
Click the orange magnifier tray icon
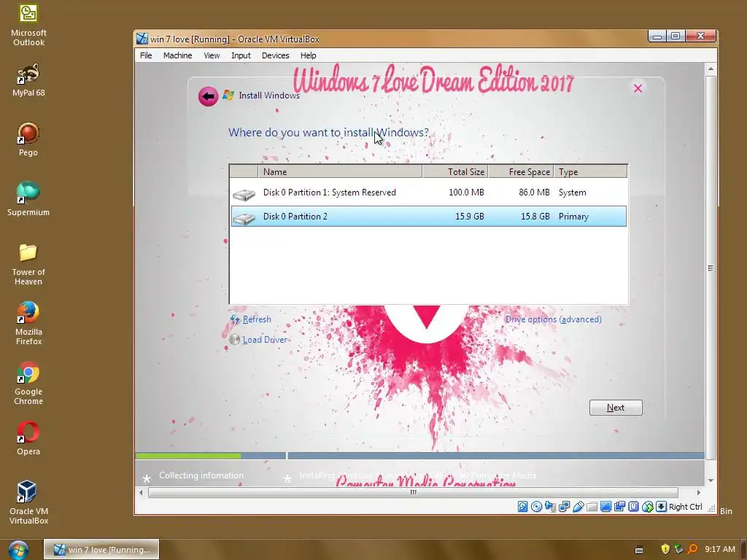692,549
